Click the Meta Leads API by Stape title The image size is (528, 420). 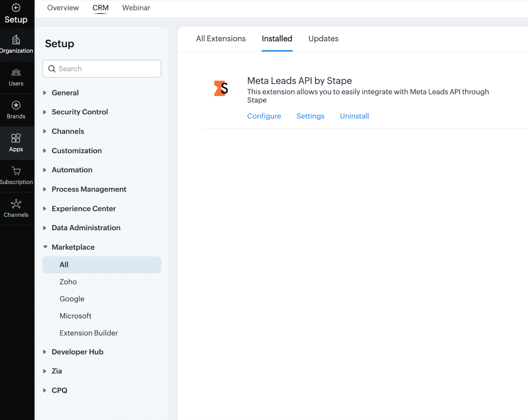point(300,81)
